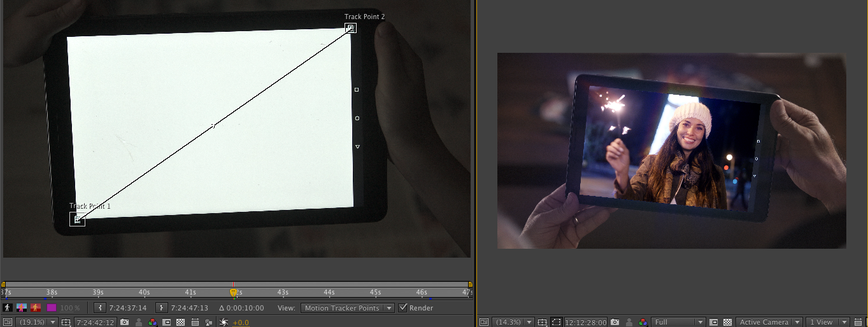
Task: Open grid and guide options in layer panel
Action: pos(66,323)
